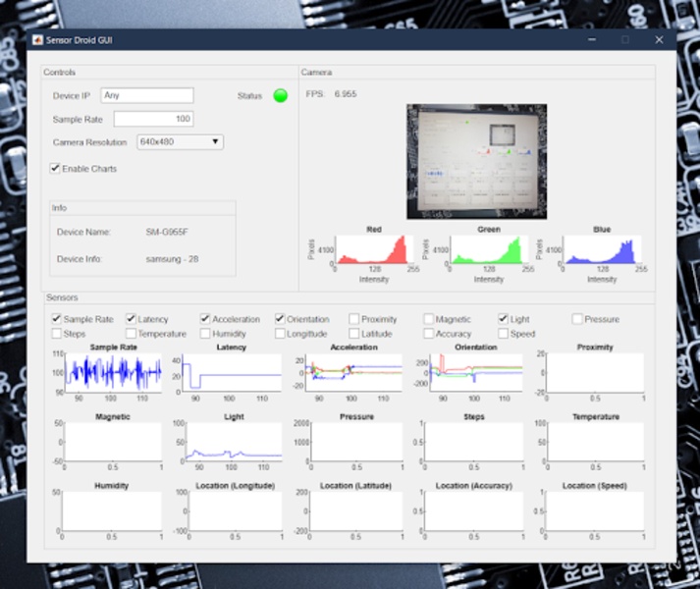This screenshot has height=589, width=700.
Task: Enable the Pressure sensor checkbox
Action: (577, 319)
